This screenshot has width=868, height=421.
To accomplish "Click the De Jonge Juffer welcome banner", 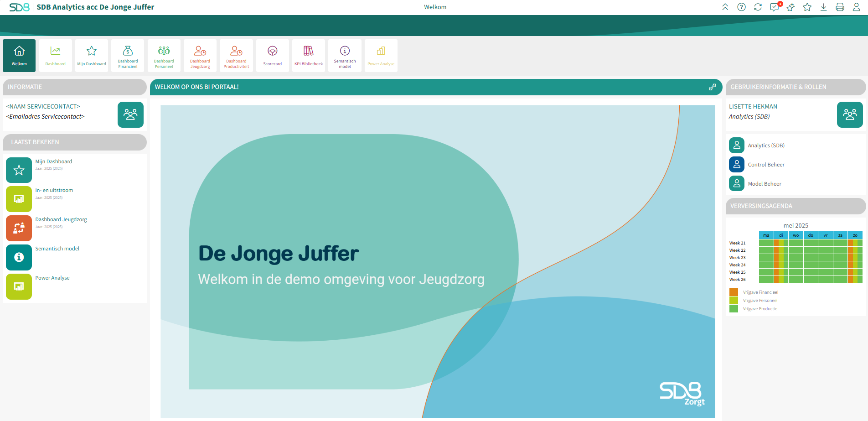I will 438,261.
